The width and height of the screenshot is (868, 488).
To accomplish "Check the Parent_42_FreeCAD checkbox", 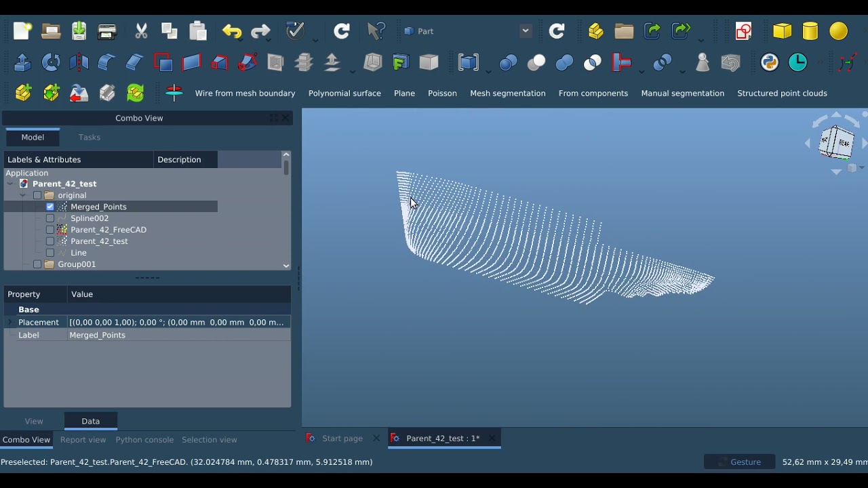I will click(50, 230).
